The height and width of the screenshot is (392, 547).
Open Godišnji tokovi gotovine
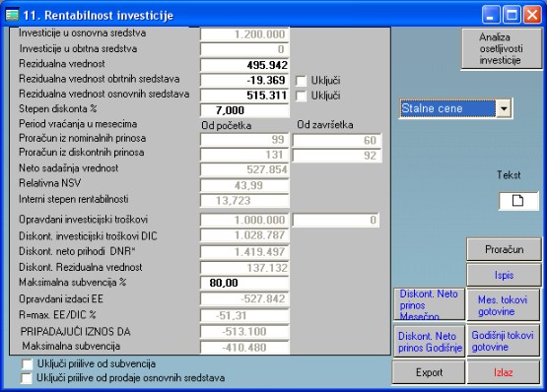coord(503,341)
